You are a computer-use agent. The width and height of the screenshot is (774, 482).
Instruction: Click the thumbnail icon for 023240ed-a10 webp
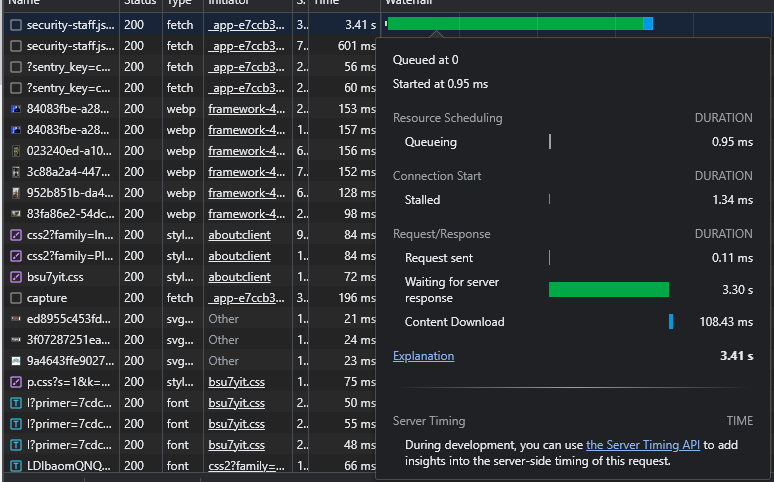[15, 151]
